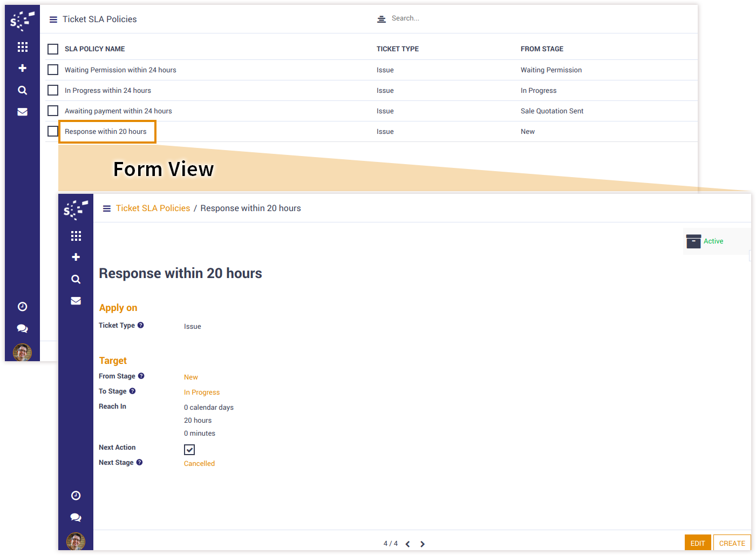Toggle the Next Action checkbox
The width and height of the screenshot is (756, 555).
(x=189, y=449)
